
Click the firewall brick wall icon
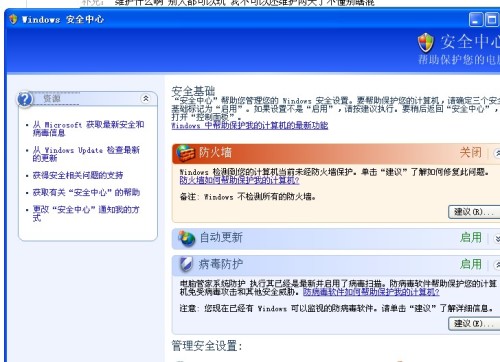coord(185,153)
